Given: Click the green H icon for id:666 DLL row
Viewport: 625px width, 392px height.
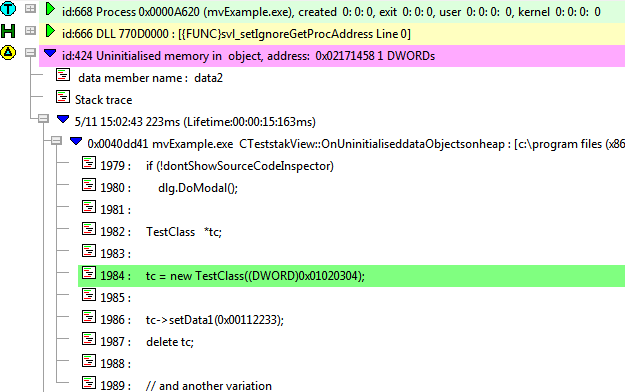Looking at the screenshot, I should pos(8,30).
